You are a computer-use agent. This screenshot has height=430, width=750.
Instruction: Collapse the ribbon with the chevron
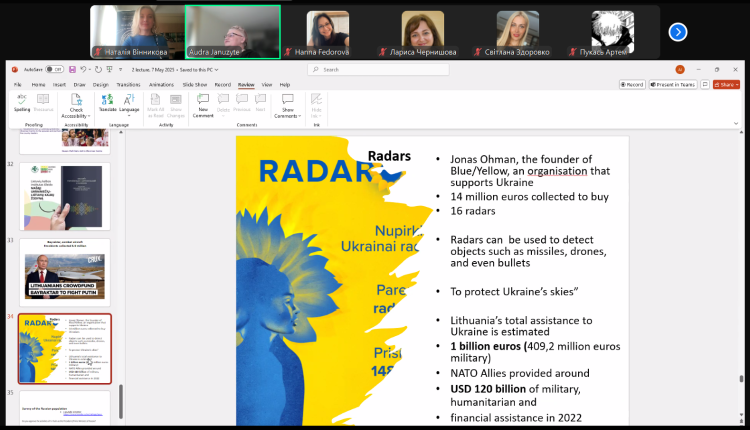[x=736, y=123]
